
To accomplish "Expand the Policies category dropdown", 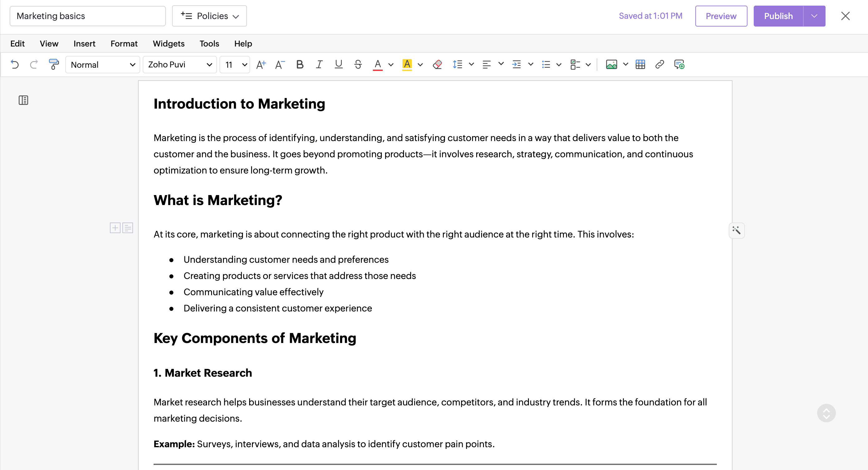I will click(209, 16).
